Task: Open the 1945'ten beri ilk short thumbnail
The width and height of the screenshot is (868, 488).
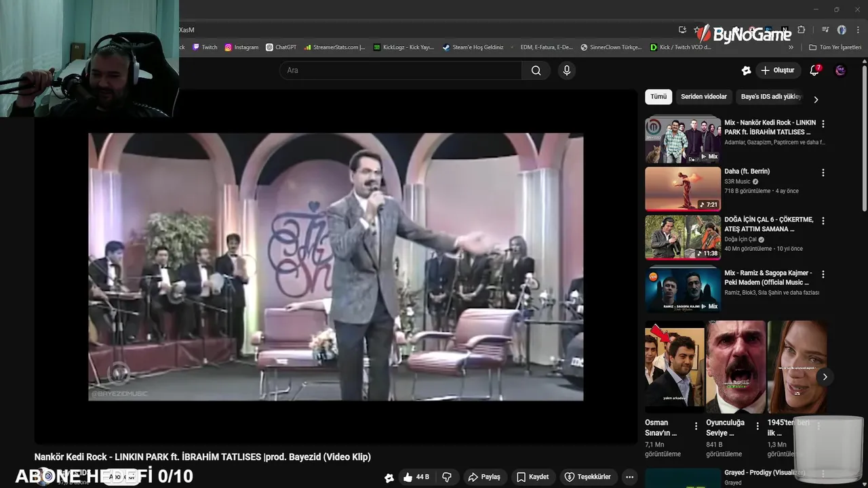Action: point(797,367)
